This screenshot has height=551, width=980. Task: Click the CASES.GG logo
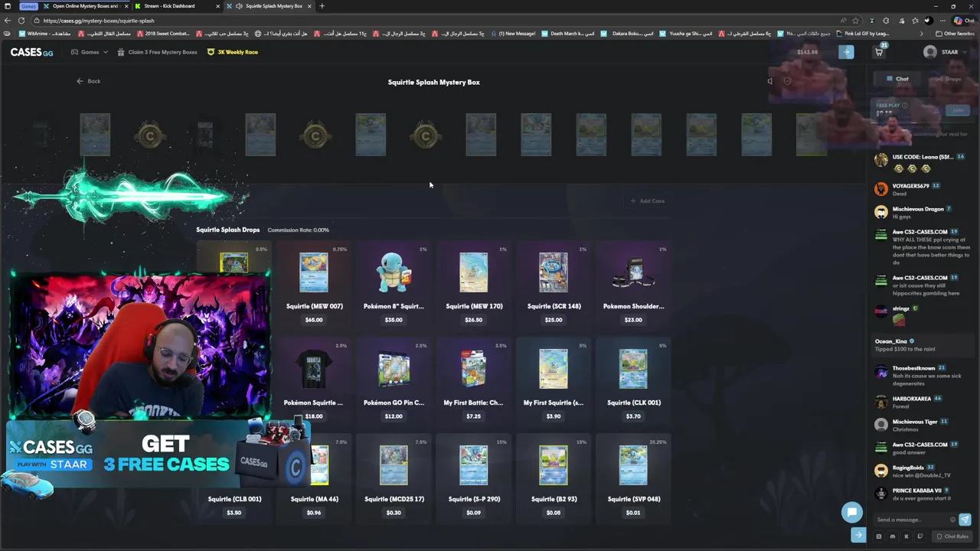(x=31, y=52)
